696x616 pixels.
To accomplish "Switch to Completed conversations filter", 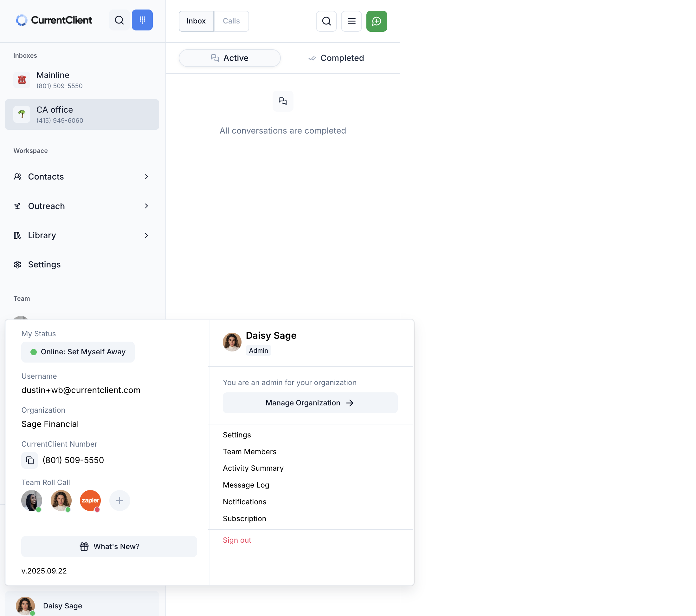I will coord(336,58).
